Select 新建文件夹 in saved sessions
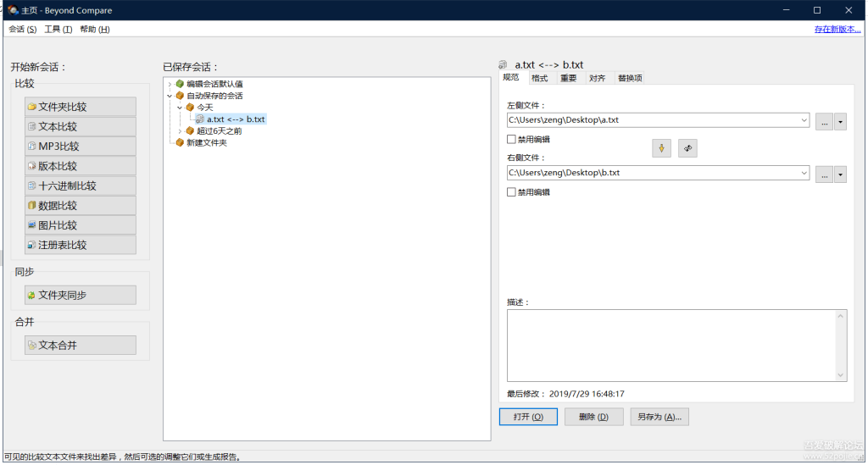This screenshot has height=465, width=868. point(207,142)
